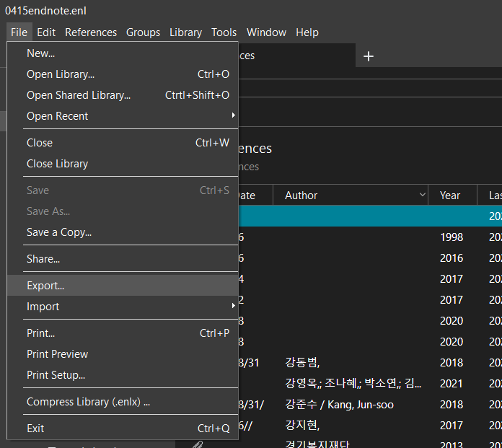Open the Edit menu

pos(46,32)
